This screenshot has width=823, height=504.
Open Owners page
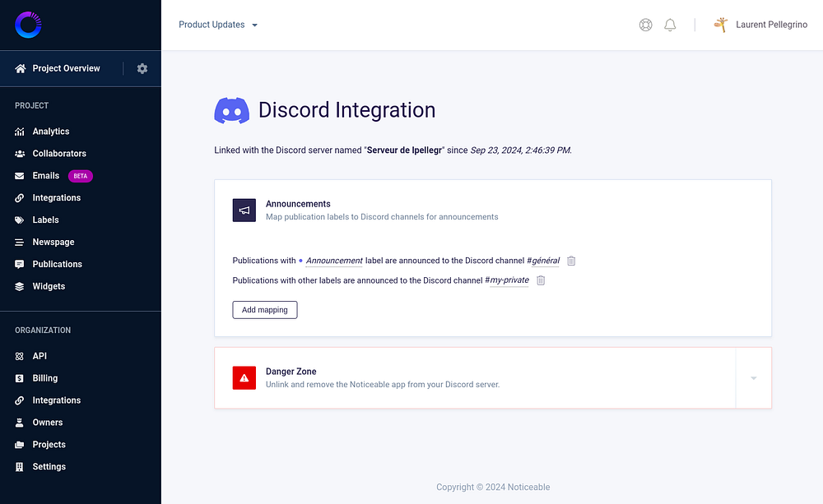[x=47, y=422]
